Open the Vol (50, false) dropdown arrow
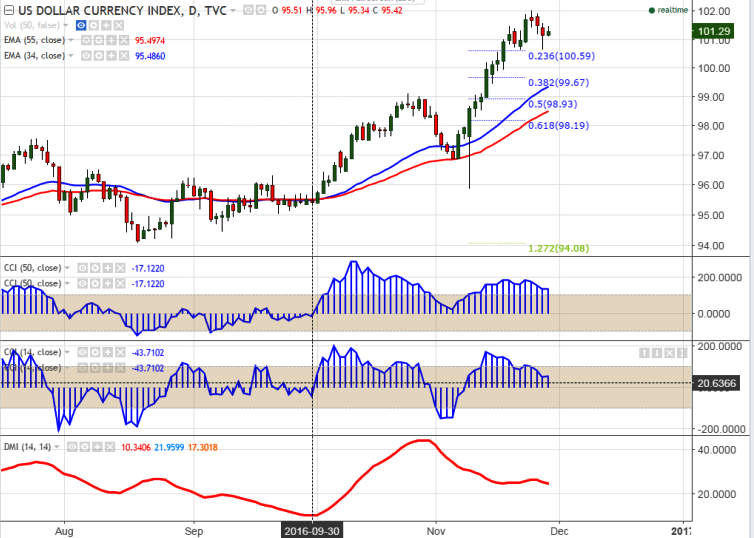This screenshot has height=538, width=754. pyautogui.click(x=66, y=25)
